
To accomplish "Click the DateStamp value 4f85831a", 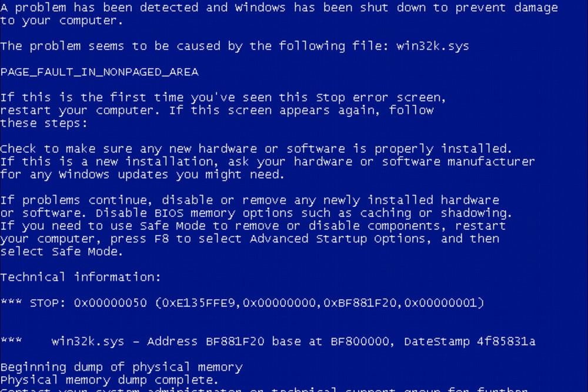I will [x=506, y=341].
